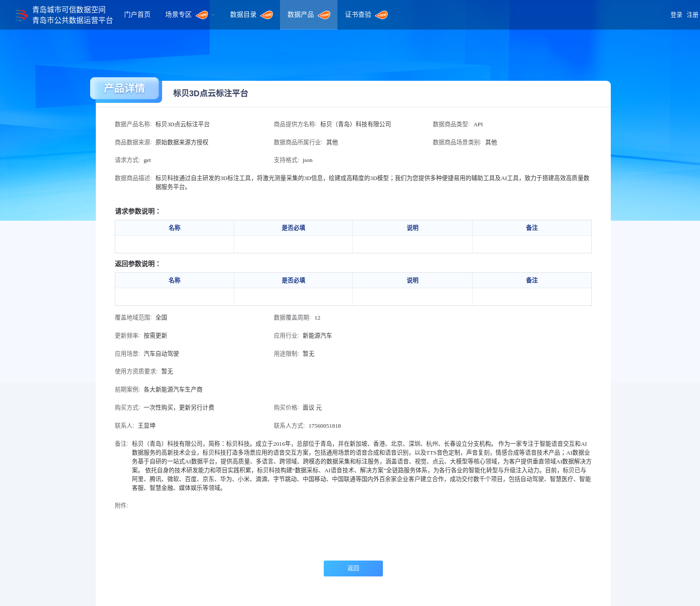This screenshot has height=606, width=700.
Task: Click the Qingdao platform logo icon
Action: click(x=21, y=15)
